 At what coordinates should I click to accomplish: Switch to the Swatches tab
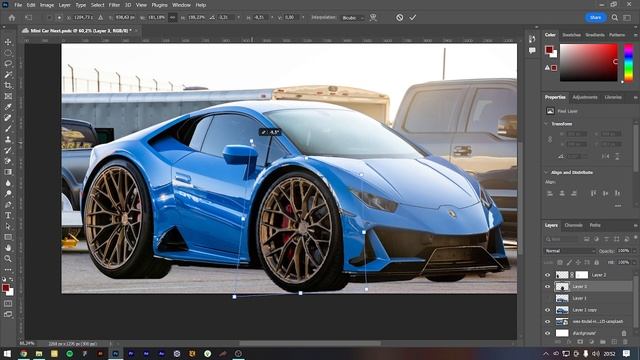pyautogui.click(x=571, y=35)
